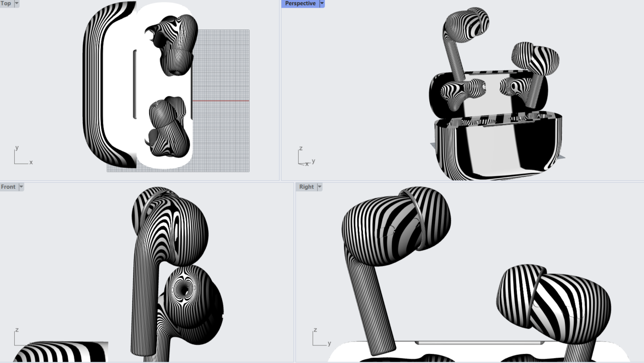This screenshot has height=363, width=644.
Task: Activate the Front viewport title label
Action: tap(9, 187)
